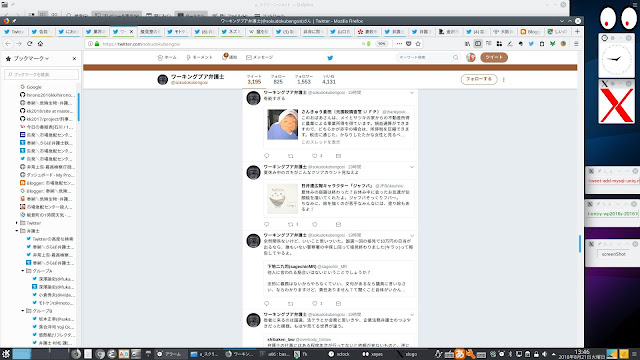Viewport: 640px width, 360px height.
Task: View the ツイート 3,195 tweets count
Action: coord(254,80)
